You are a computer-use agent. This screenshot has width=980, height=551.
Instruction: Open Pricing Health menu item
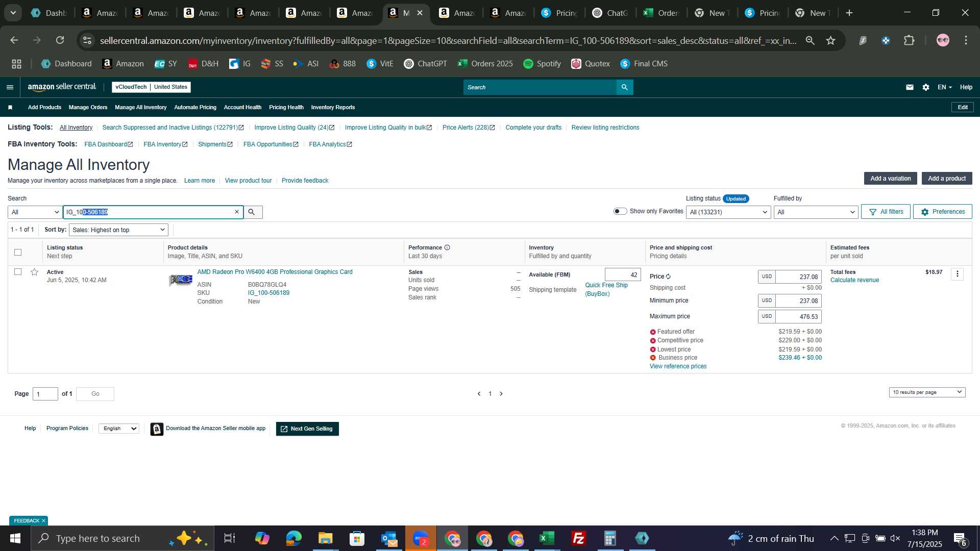286,107
